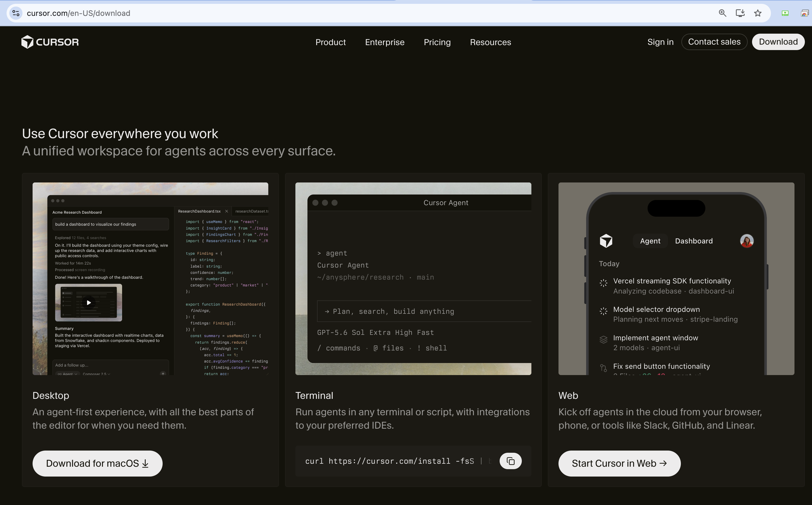
Task: Click Start Cursor in Web button
Action: point(619,463)
